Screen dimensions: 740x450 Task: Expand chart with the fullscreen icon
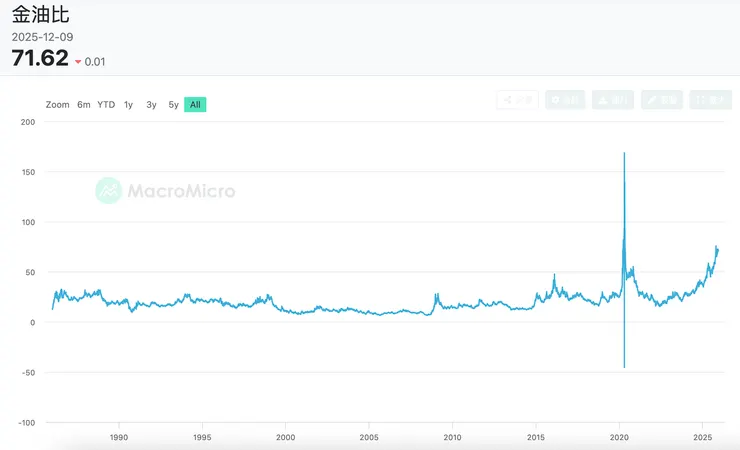pos(710,100)
